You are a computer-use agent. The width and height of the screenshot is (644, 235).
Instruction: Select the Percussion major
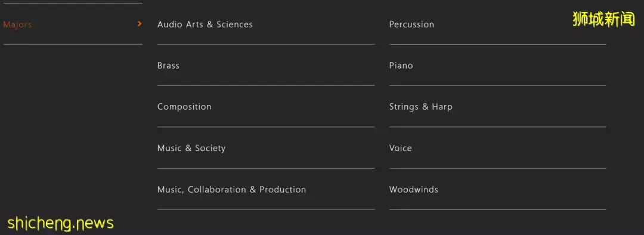coord(497,24)
